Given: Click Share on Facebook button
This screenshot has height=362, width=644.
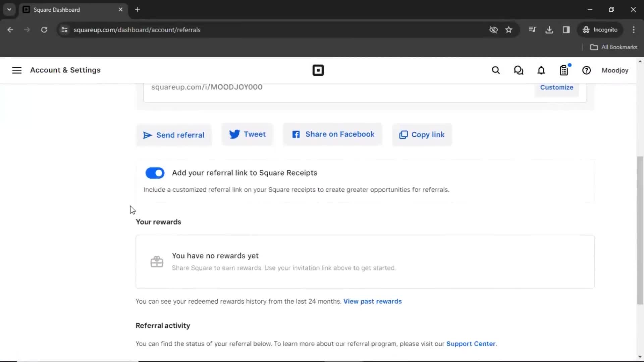Looking at the screenshot, I should coord(333,134).
